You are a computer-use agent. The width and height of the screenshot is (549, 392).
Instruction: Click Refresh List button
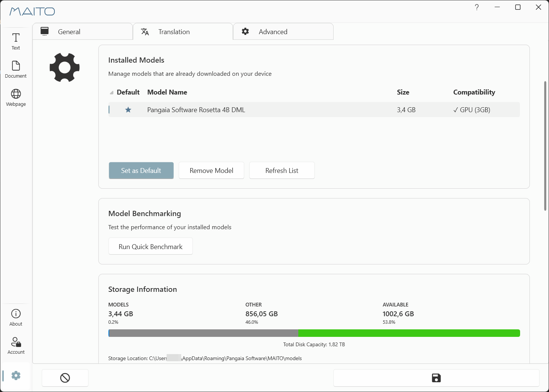[282, 170]
